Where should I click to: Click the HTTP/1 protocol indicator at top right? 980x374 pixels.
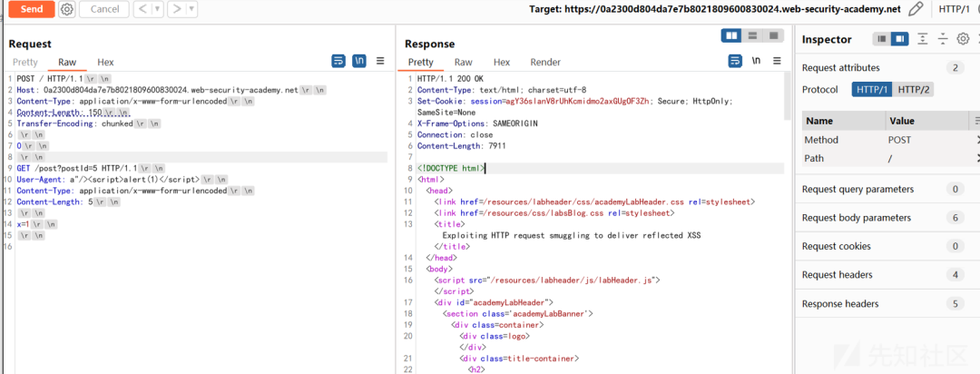click(953, 9)
